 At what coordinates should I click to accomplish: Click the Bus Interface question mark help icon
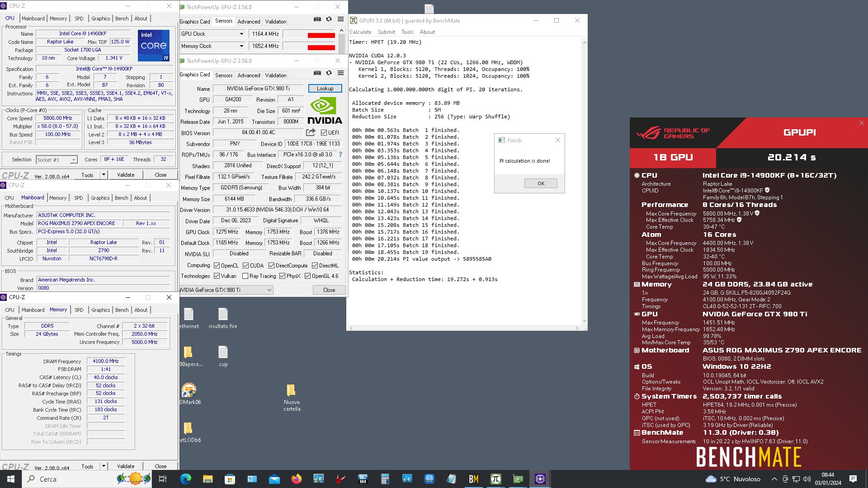click(340, 155)
